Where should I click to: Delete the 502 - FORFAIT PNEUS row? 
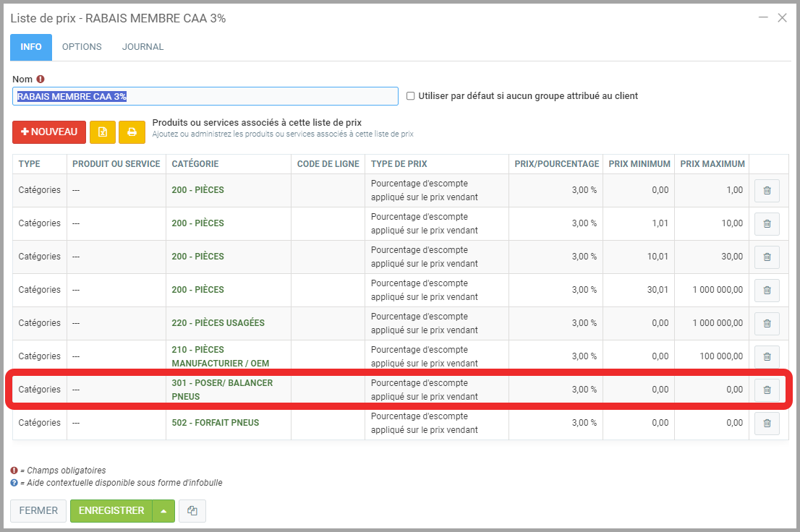(x=767, y=423)
